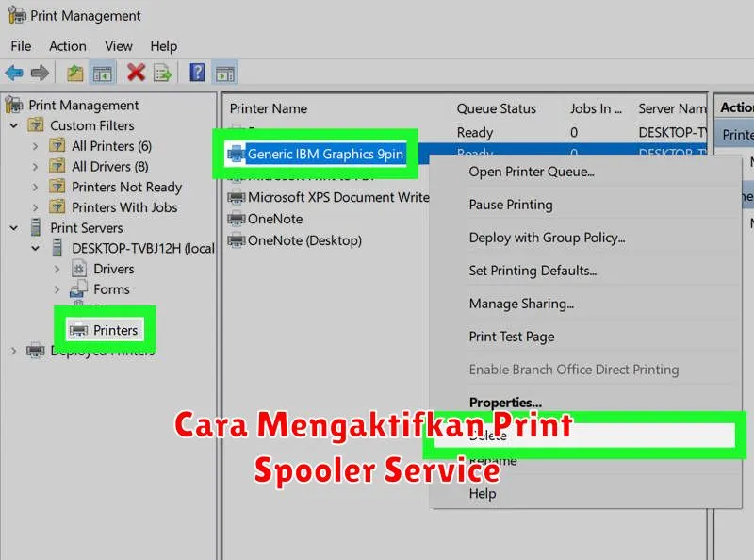754x560 pixels.
Task: Open the File menu
Action: click(x=21, y=46)
